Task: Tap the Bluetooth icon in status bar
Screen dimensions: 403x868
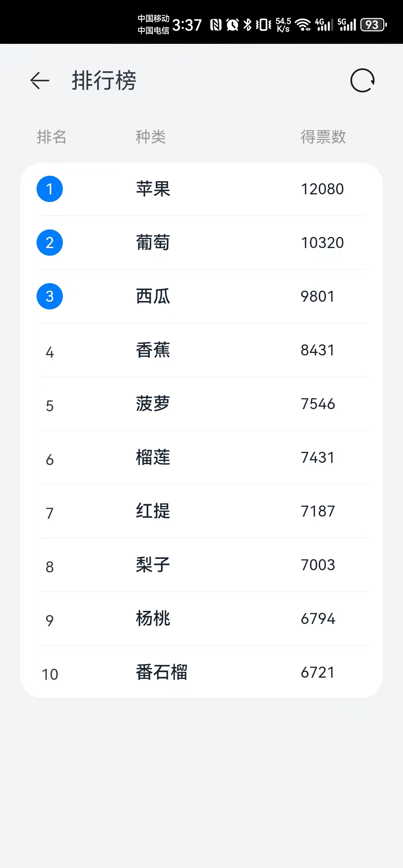Action: pyautogui.click(x=247, y=25)
